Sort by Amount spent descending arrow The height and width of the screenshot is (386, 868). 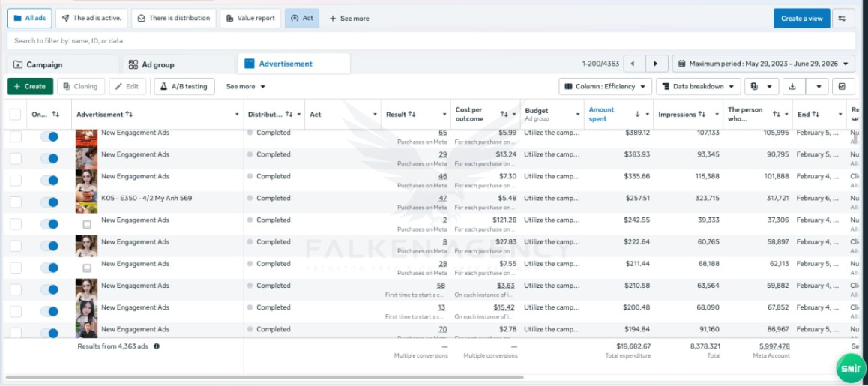click(x=637, y=114)
